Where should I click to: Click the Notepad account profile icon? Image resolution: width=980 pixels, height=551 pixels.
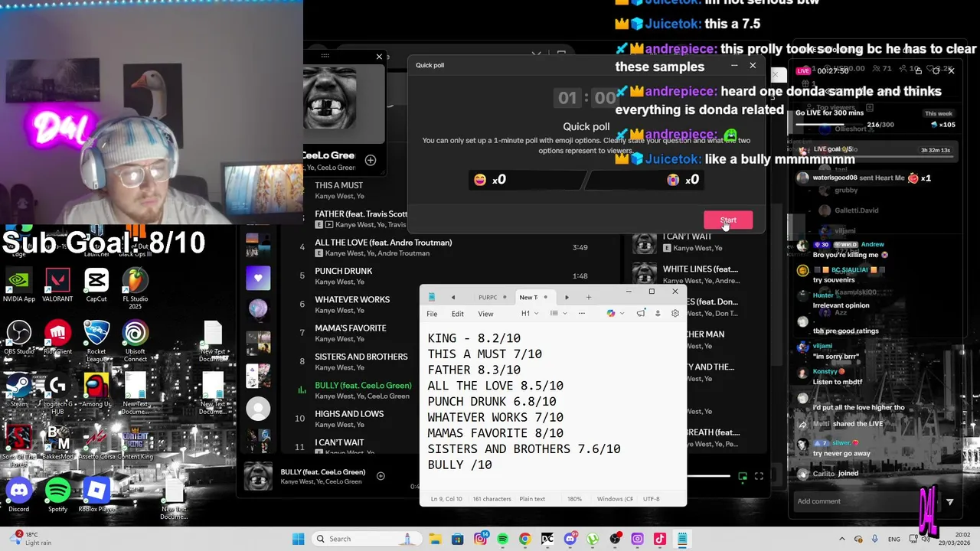click(657, 313)
